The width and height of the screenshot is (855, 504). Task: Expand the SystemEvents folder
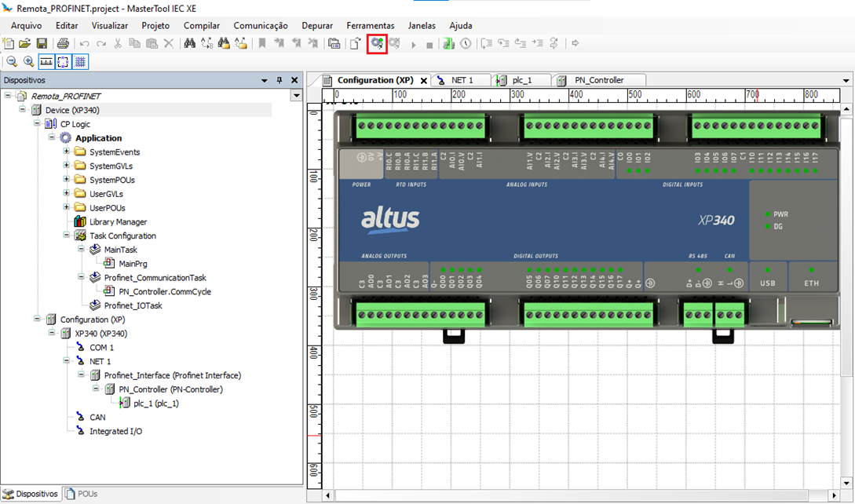(67, 152)
